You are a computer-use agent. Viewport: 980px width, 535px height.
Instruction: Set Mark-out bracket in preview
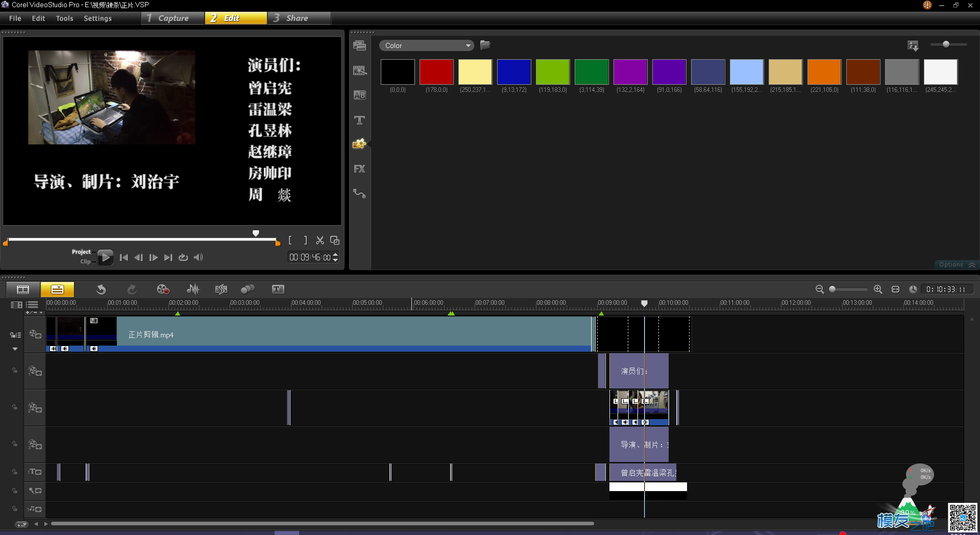[x=305, y=240]
